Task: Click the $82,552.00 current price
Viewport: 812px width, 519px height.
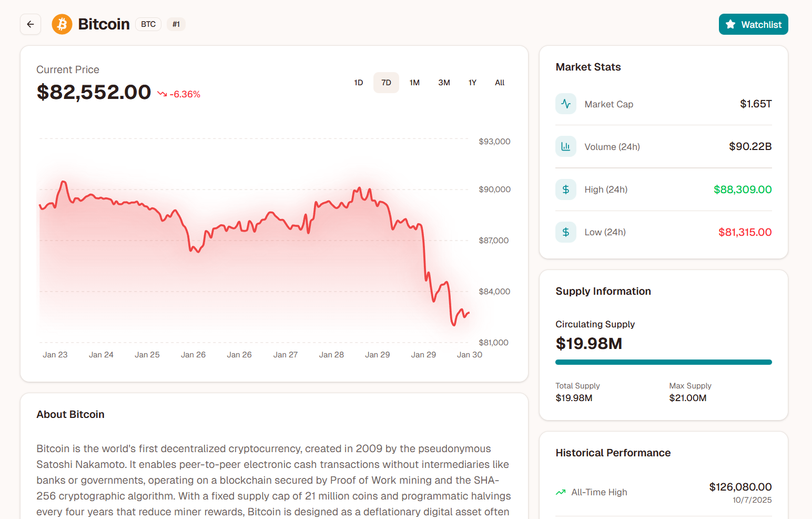Action: pos(94,92)
